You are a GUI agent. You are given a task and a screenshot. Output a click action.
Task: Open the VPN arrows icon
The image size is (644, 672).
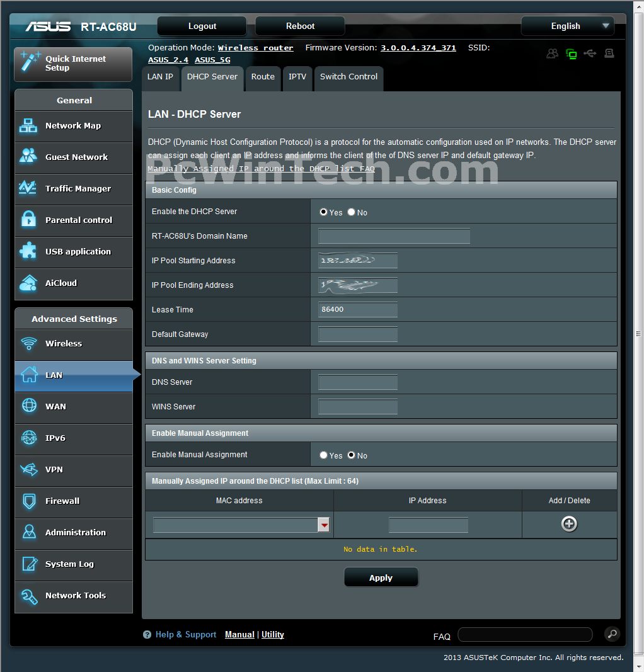click(x=29, y=469)
